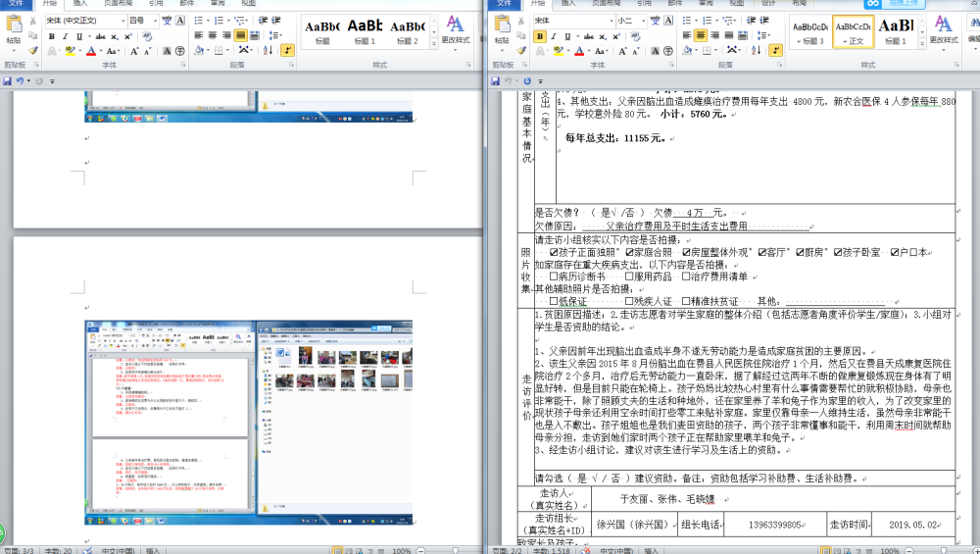This screenshot has height=554, width=980.
Task: Apply 标题 3 style in right window
Action: [810, 31]
